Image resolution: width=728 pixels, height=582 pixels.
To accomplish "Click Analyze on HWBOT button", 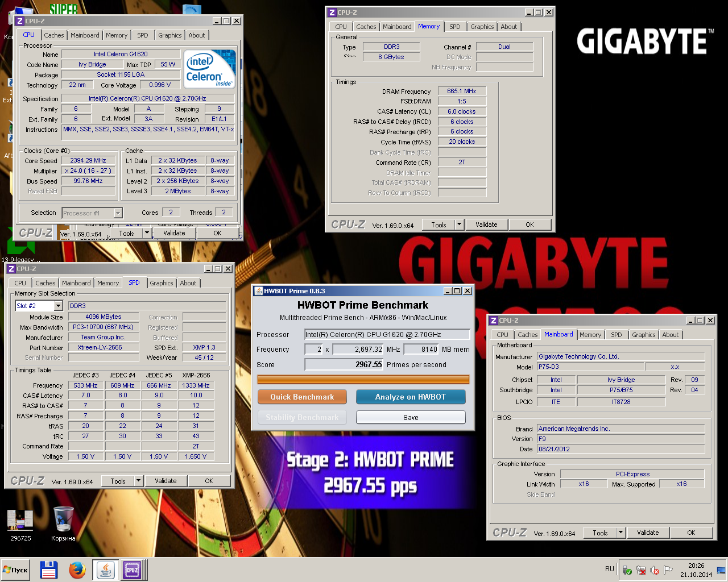I will pyautogui.click(x=411, y=397).
